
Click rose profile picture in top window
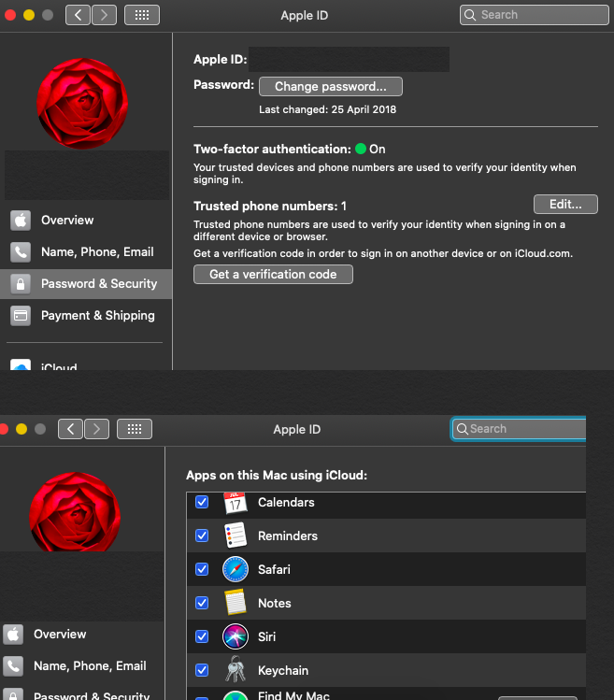pos(82,104)
